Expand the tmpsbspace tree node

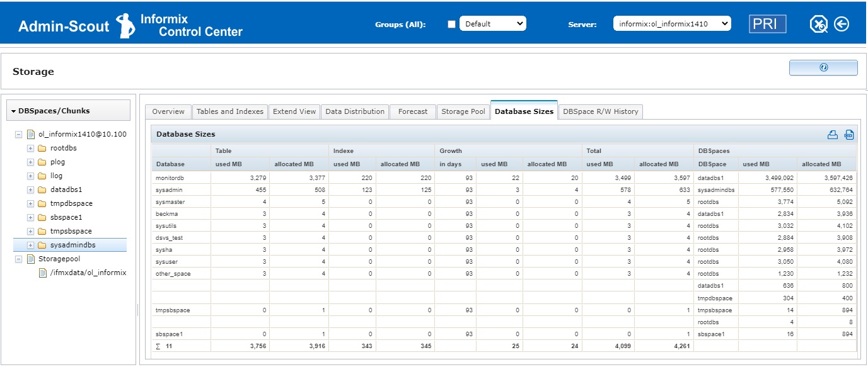(30, 231)
